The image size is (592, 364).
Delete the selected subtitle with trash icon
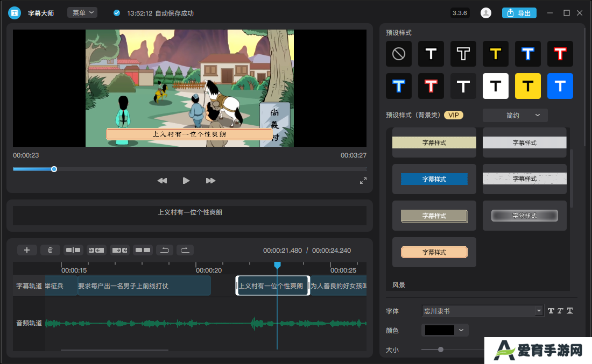point(50,250)
